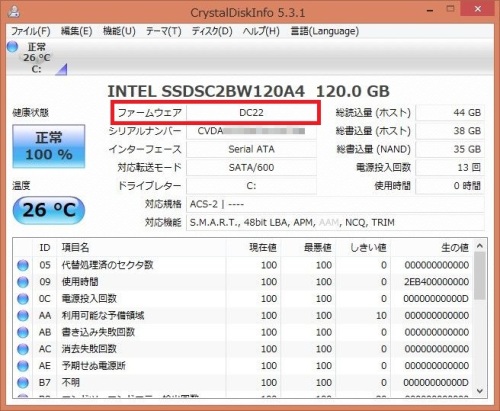Click the SATA/600 transfer mode field
The height and width of the screenshot is (411, 500).
[x=251, y=168]
